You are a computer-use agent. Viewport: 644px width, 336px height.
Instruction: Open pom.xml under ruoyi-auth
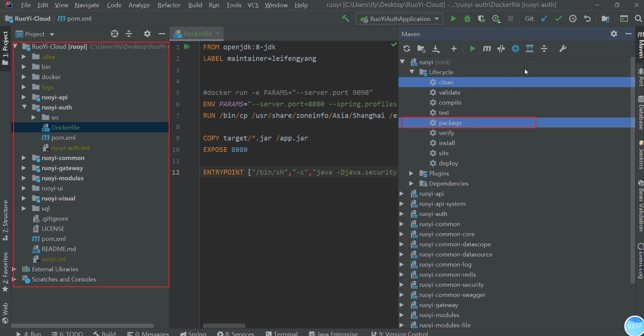(x=63, y=138)
